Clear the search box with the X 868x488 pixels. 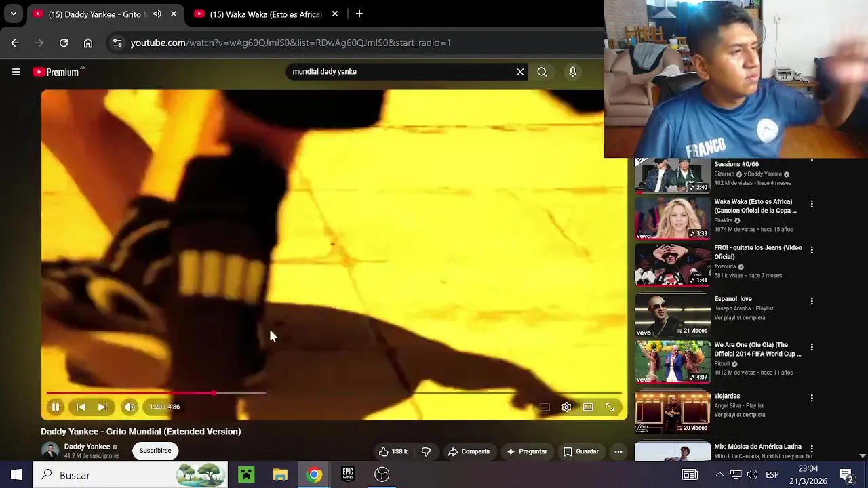click(520, 72)
